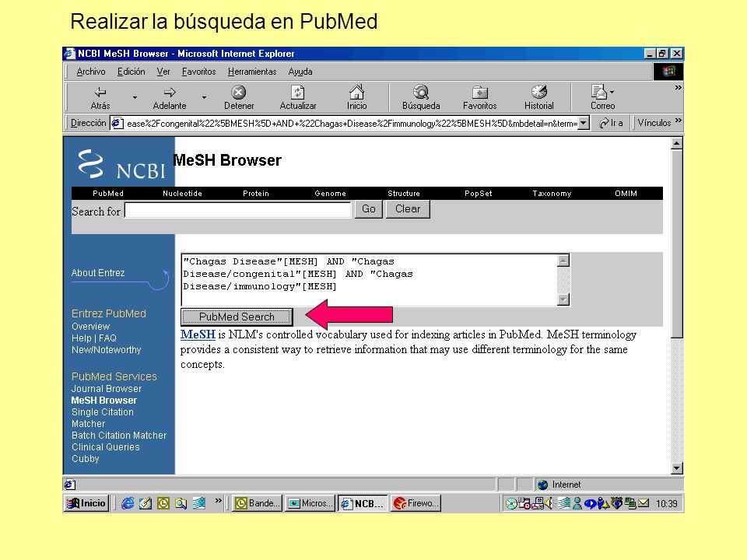The height and width of the screenshot is (560, 747).
Task: Select the Nucleotide database tab
Action: click(x=182, y=194)
